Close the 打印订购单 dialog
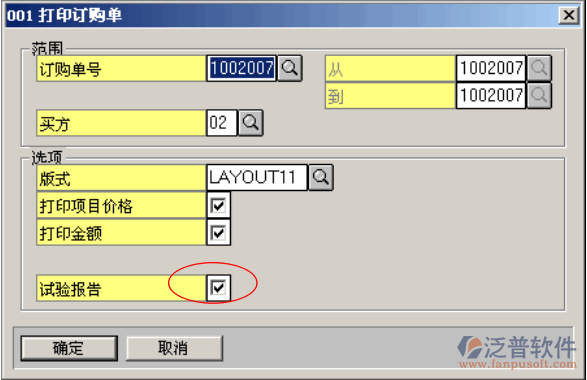 click(x=569, y=15)
